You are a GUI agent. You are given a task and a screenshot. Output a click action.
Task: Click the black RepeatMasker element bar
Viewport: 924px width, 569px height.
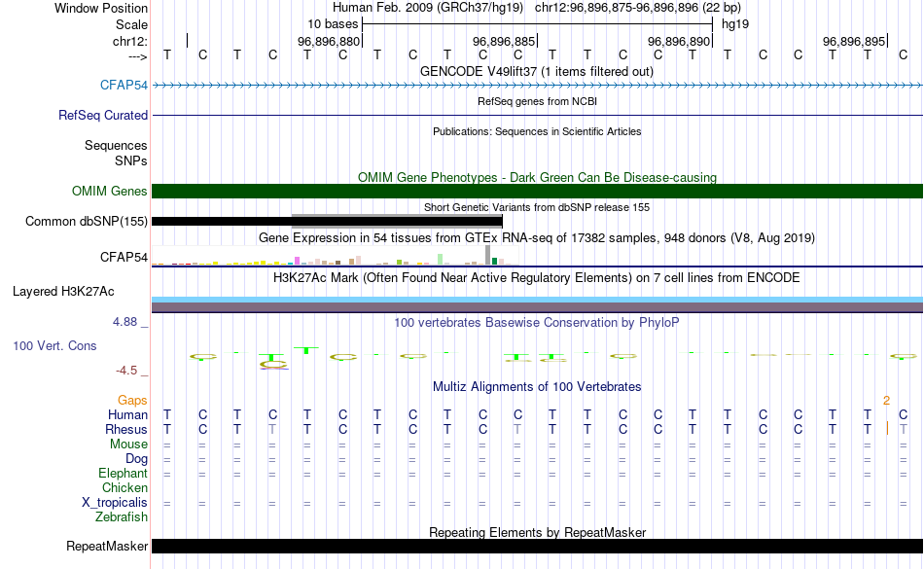[537, 546]
